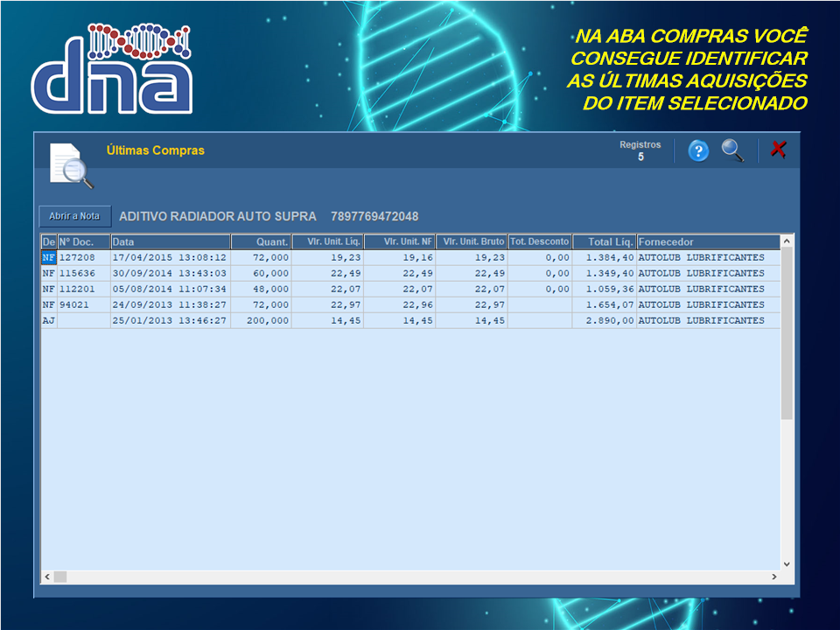Click the horizontal scrollbar left arrow
Screen dimensions: 840x630
47,577
